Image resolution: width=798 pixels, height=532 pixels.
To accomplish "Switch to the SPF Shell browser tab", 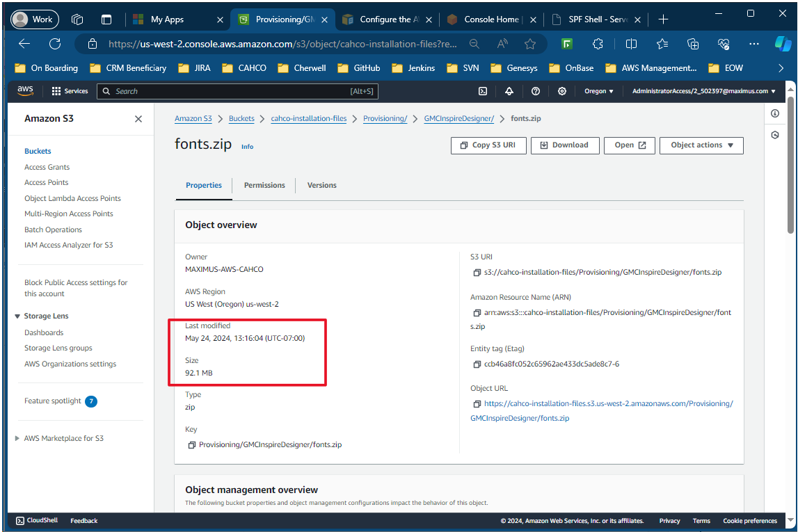I will point(596,19).
